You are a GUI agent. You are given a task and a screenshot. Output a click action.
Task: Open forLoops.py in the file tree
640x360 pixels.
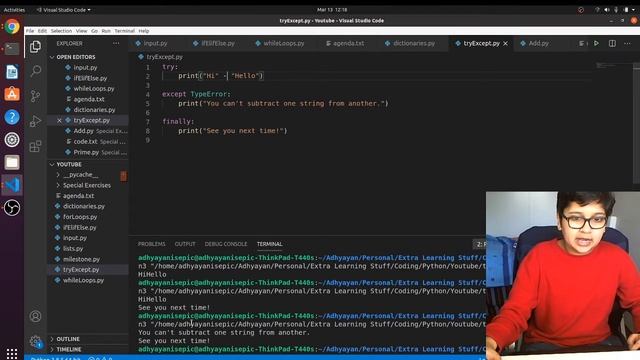(80, 217)
